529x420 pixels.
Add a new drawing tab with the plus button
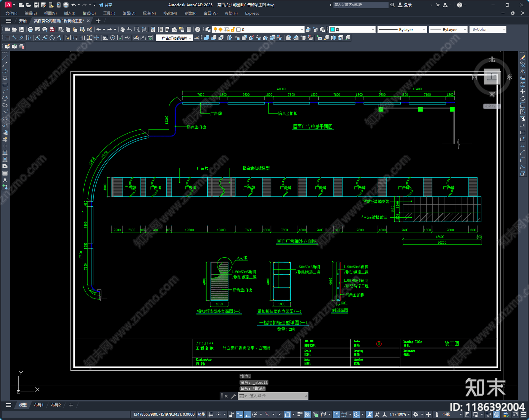[98, 21]
